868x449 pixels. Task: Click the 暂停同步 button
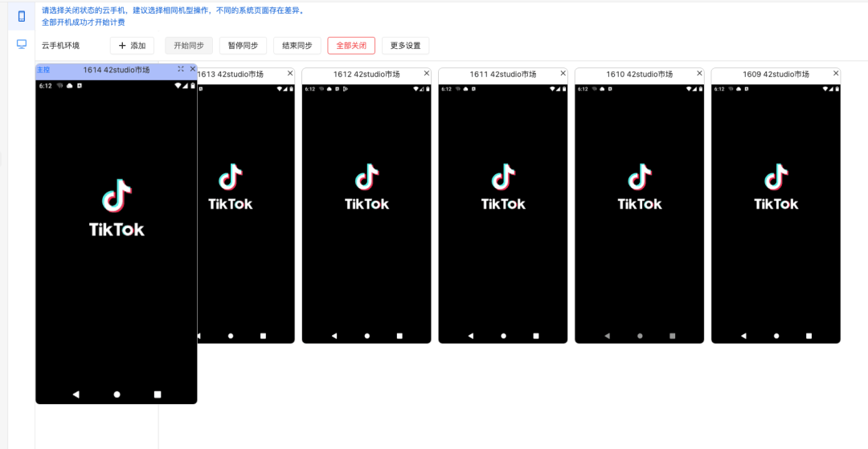point(243,46)
